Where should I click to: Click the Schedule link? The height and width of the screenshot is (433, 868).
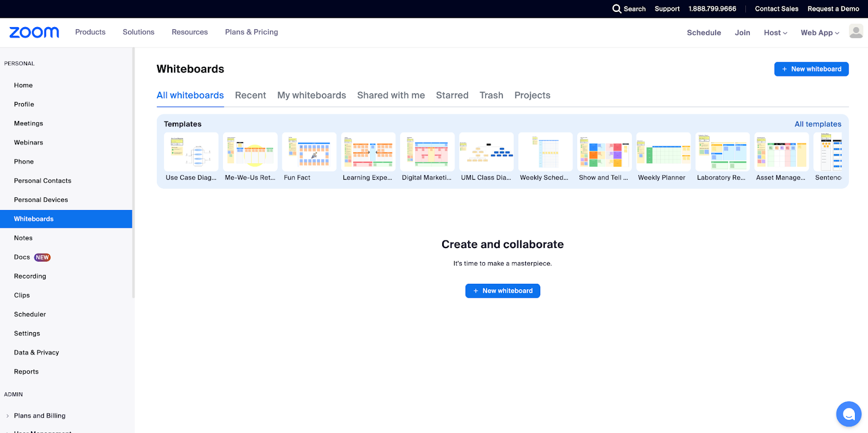tap(704, 33)
